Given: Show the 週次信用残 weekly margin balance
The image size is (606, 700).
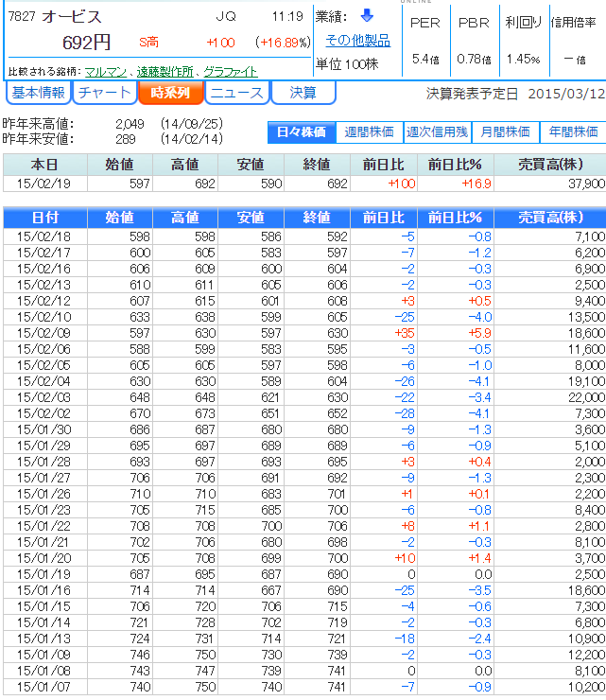Looking at the screenshot, I should [x=438, y=131].
